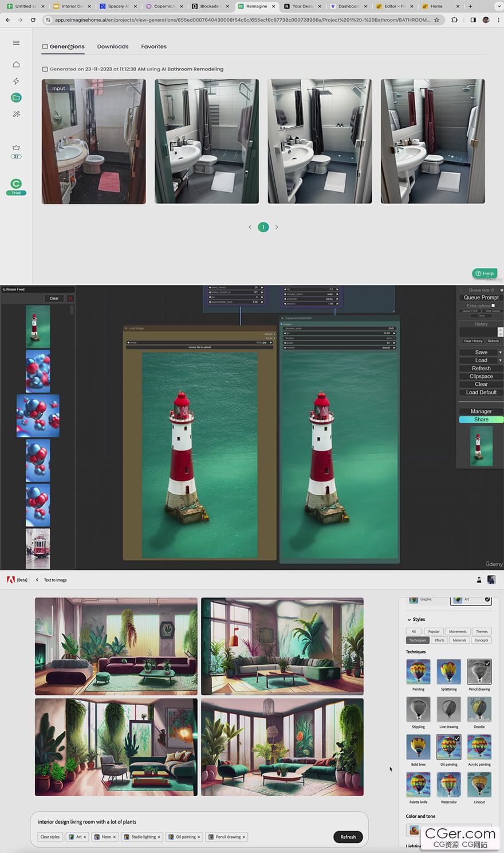Image resolution: width=504 pixels, height=853 pixels.
Task: Tick the checkbox beside Generations tab
Action: pyautogui.click(x=45, y=46)
